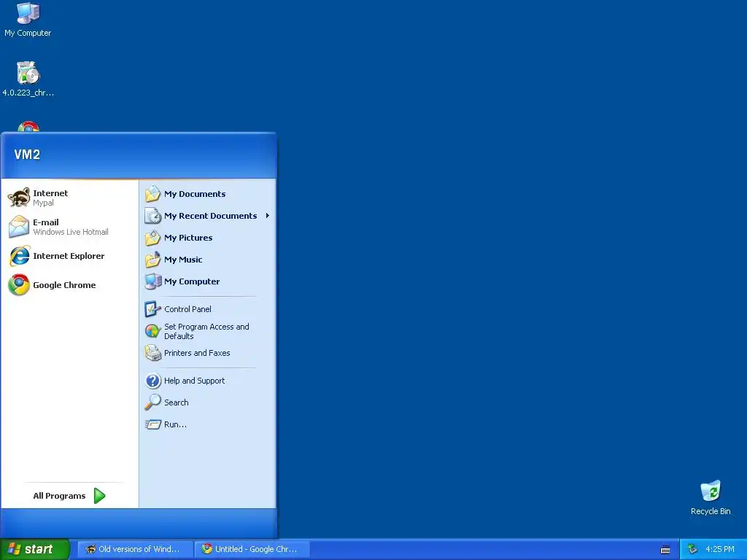747x560 pixels.
Task: Select the My Computer desktop icon
Action: click(x=28, y=13)
